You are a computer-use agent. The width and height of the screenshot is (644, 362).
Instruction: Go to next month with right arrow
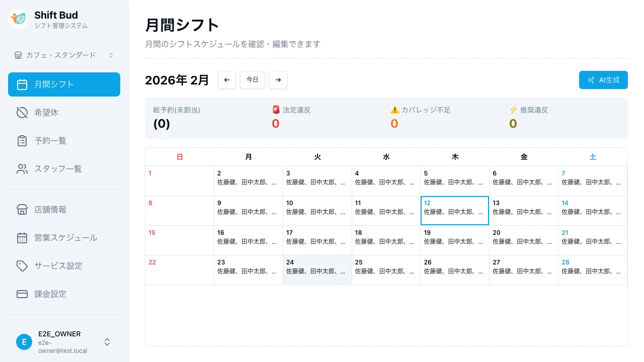[x=278, y=80]
